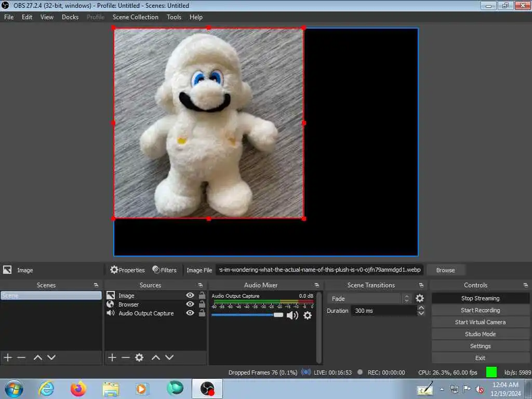Open Windows Explorer folder in taskbar
Viewport: 532px width, 399px height.
111,389
